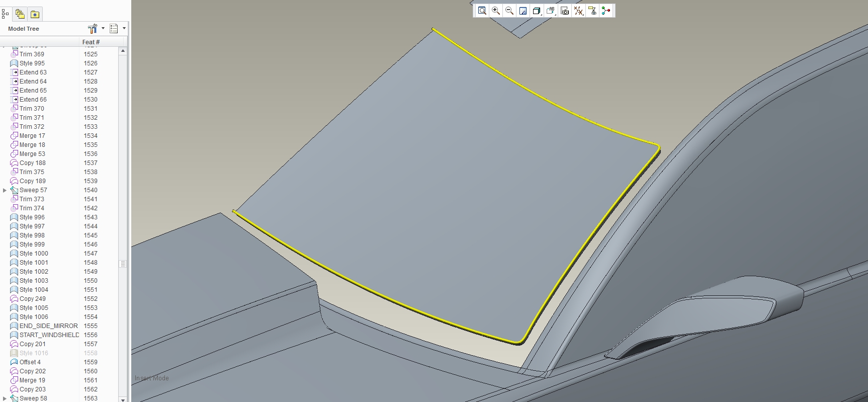This screenshot has width=868, height=402.
Task: Select the Trim 373 feature
Action: pyautogui.click(x=32, y=199)
